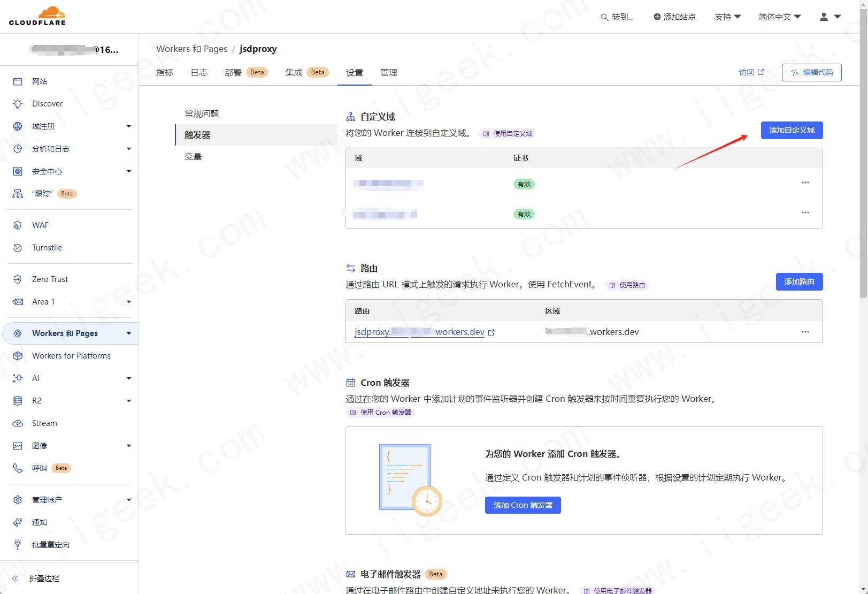
Task: Click Workers 和 Pages breadcrumb link
Action: [x=191, y=49]
